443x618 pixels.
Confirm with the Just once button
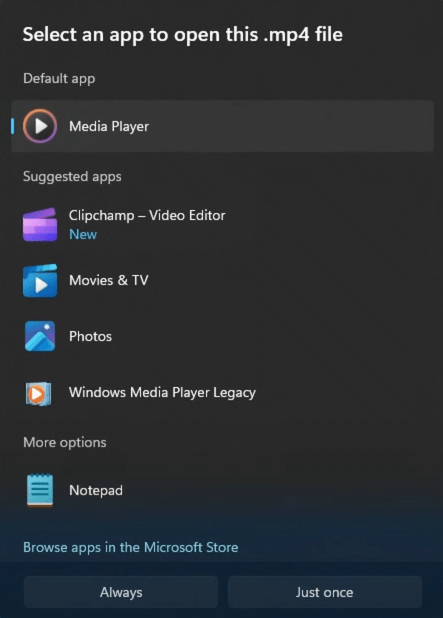(x=325, y=592)
